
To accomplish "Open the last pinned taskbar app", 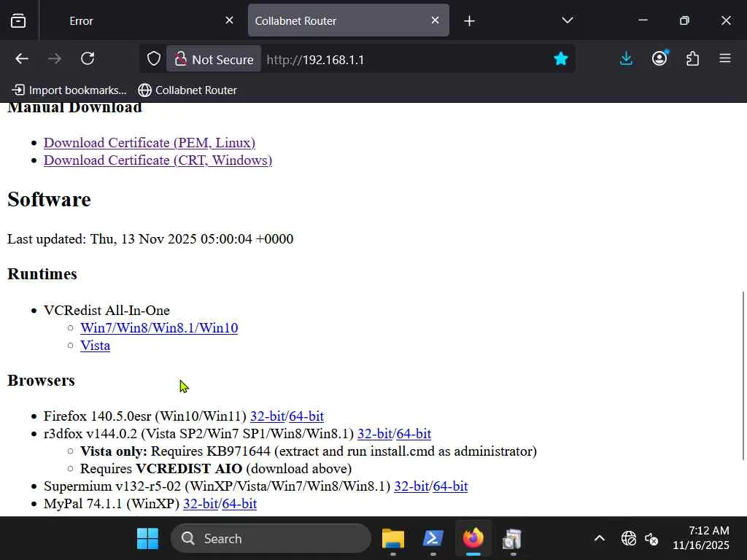I will tap(513, 539).
